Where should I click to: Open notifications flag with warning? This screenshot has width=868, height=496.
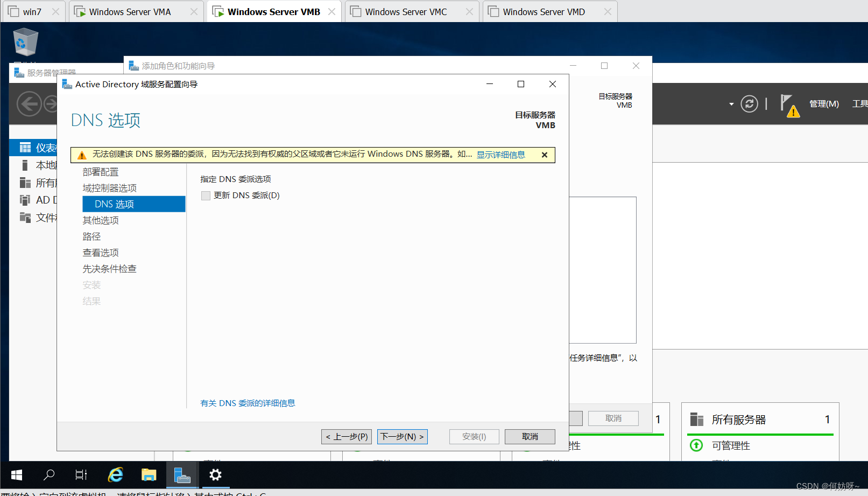click(790, 106)
